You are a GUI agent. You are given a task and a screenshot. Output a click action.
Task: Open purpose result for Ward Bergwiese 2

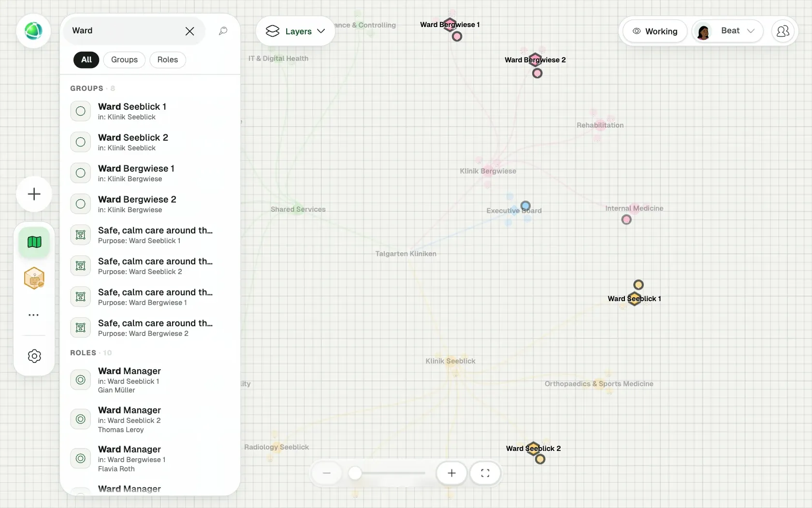click(x=150, y=328)
